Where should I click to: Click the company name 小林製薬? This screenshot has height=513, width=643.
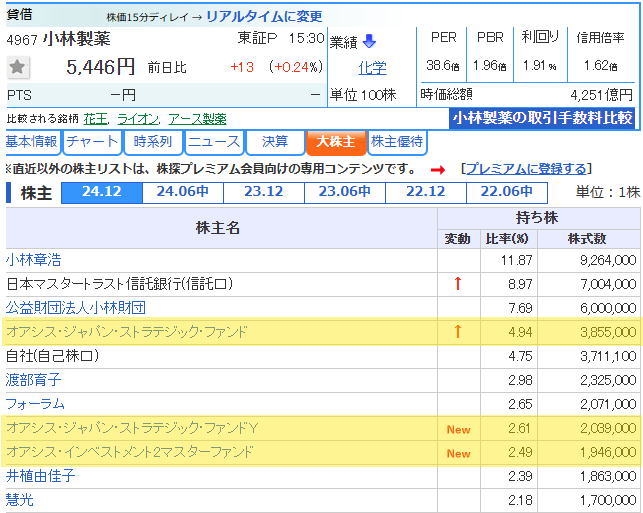point(77,39)
